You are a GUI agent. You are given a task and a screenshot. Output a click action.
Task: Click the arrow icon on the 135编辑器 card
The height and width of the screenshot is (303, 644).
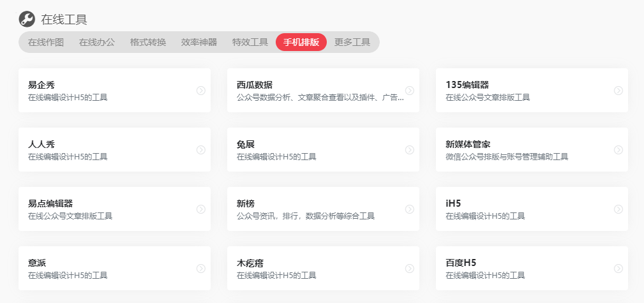[618, 91]
